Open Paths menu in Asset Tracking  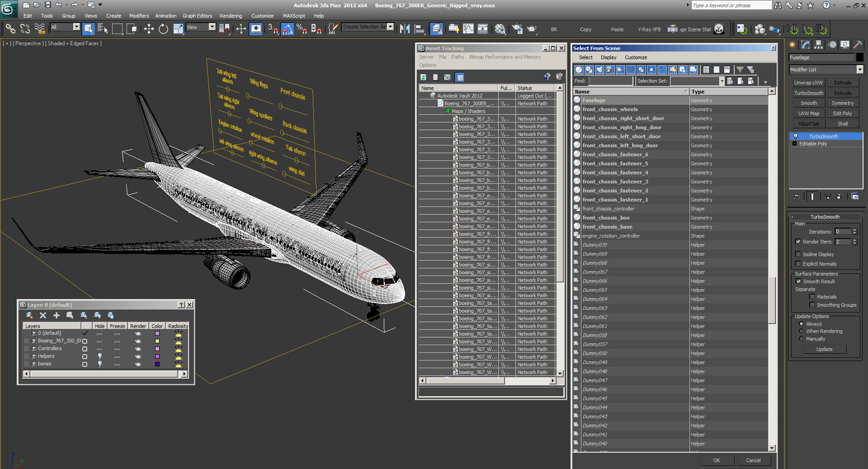457,57
